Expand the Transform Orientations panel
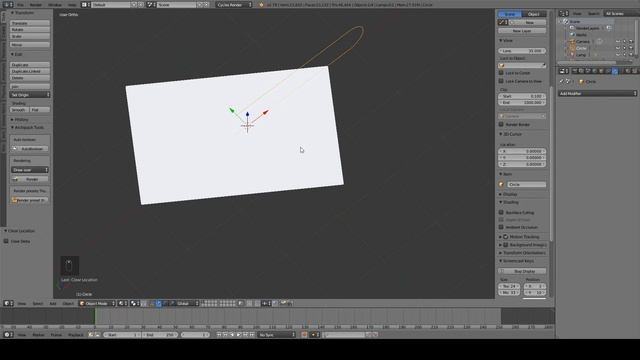Viewport: 640px width, 360px height. tap(522, 253)
